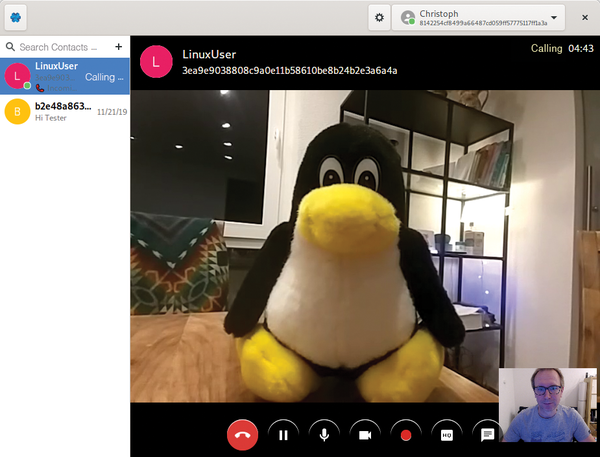Open the b2e48a863 conversation
Screen dimensions: 600x457
[x=65, y=112]
